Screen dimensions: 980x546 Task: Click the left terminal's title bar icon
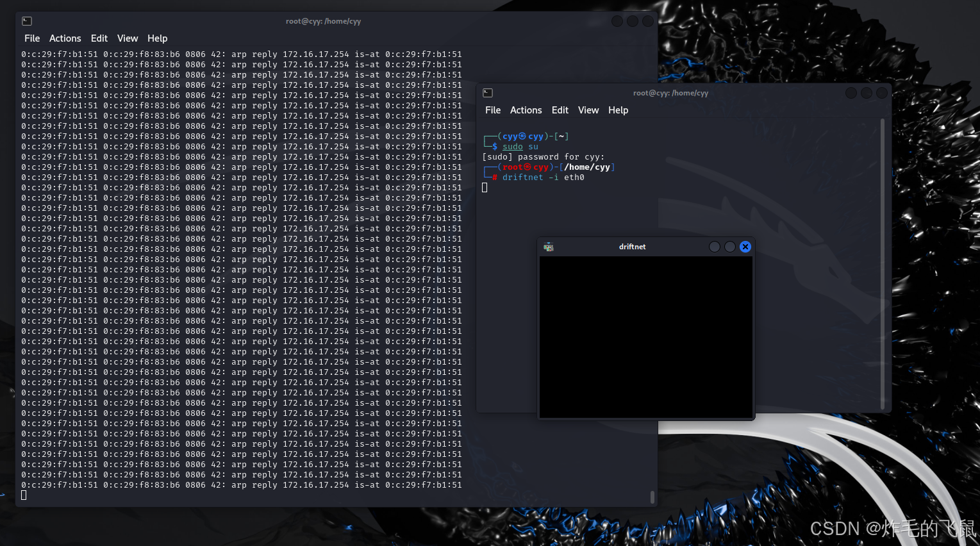[27, 21]
